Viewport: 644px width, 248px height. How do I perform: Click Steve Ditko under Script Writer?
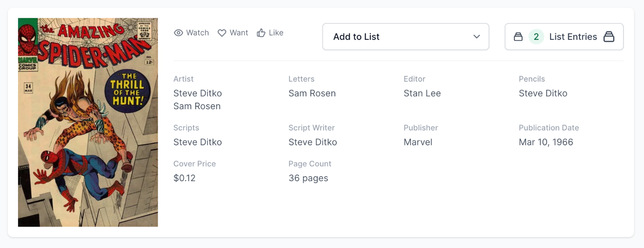coord(313,142)
